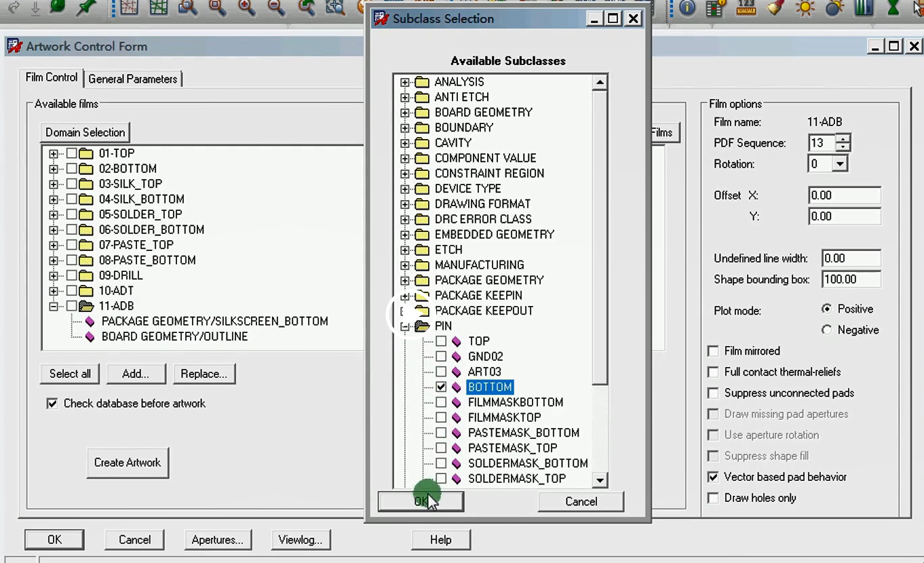The image size is (924, 563).
Task: Click the Subclass Selection title bar icon
Action: tap(382, 18)
